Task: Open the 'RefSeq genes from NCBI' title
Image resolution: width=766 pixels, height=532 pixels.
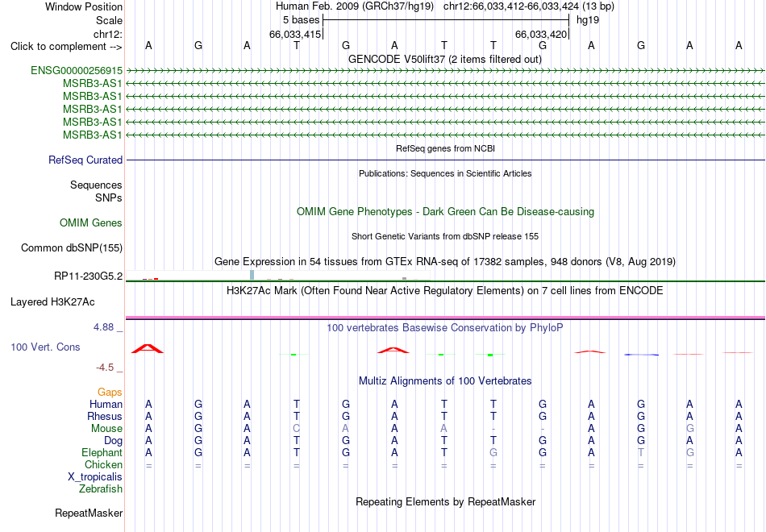Action: pos(445,148)
